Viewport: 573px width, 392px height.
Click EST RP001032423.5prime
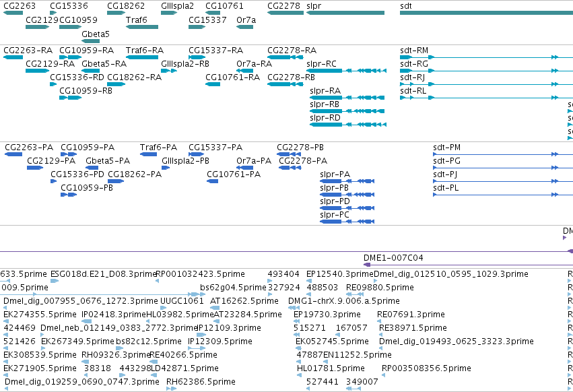200,274
